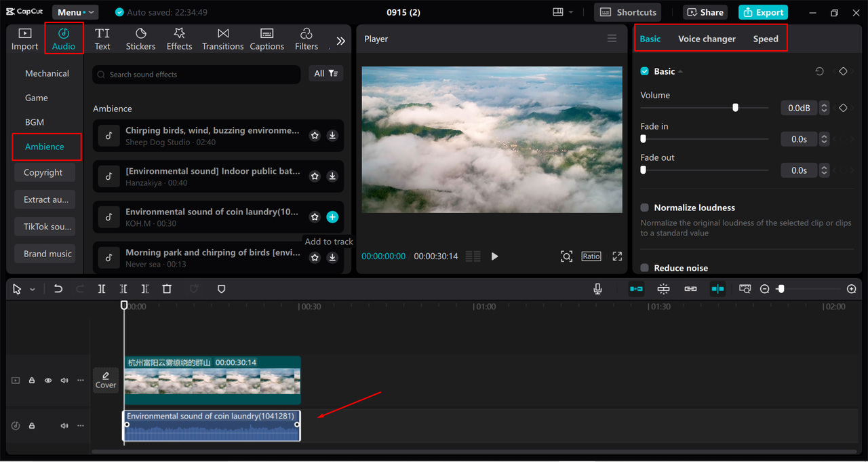
Task: Select the Mechanical sound category
Action: pyautogui.click(x=47, y=73)
